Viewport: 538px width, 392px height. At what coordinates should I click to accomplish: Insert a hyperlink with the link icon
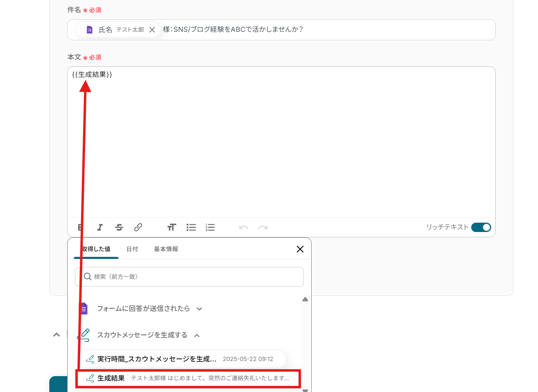[x=138, y=228]
